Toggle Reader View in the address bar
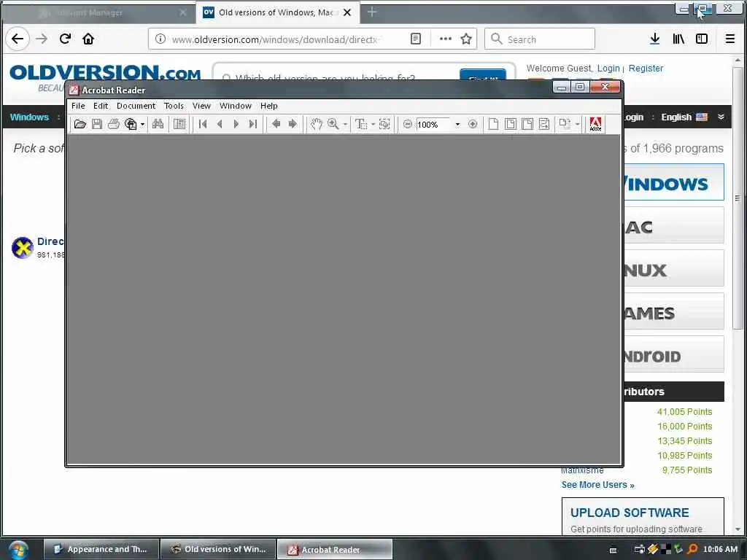 pos(415,39)
